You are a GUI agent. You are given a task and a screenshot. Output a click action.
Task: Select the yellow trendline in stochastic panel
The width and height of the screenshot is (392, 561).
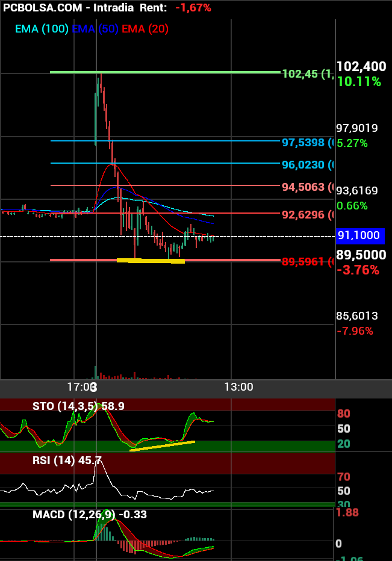point(163,446)
